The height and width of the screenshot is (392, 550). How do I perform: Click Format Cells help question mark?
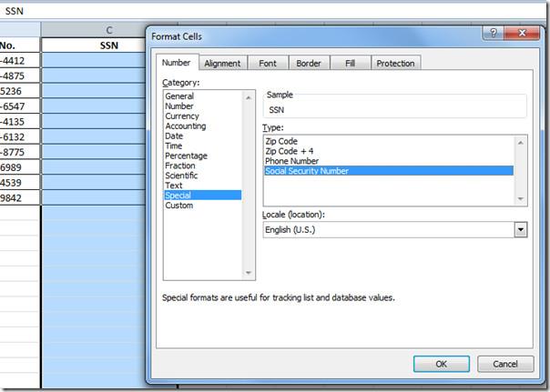(x=493, y=35)
